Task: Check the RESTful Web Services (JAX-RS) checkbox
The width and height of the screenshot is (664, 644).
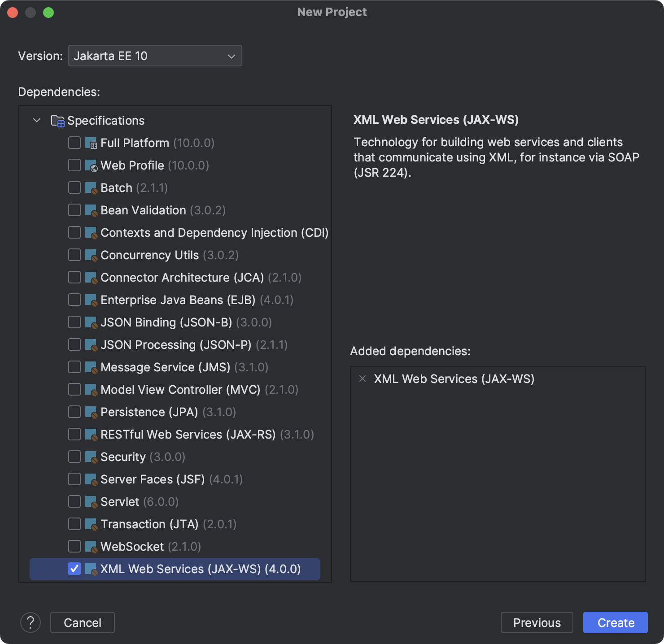Action: coord(74,434)
